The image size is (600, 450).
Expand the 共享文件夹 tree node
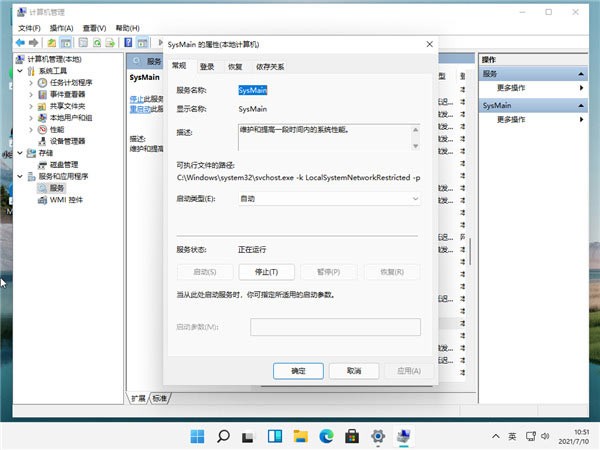pyautogui.click(x=31, y=106)
